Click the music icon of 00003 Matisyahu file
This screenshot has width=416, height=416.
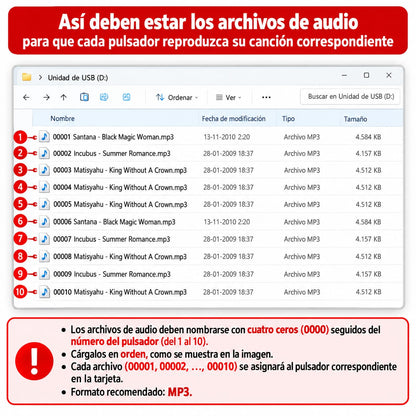click(44, 170)
